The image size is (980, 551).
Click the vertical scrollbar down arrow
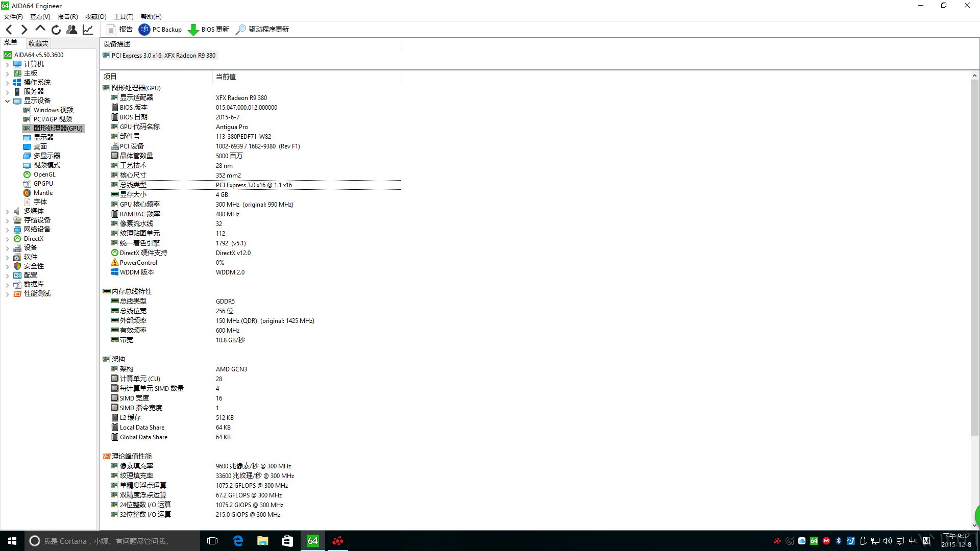[974, 525]
